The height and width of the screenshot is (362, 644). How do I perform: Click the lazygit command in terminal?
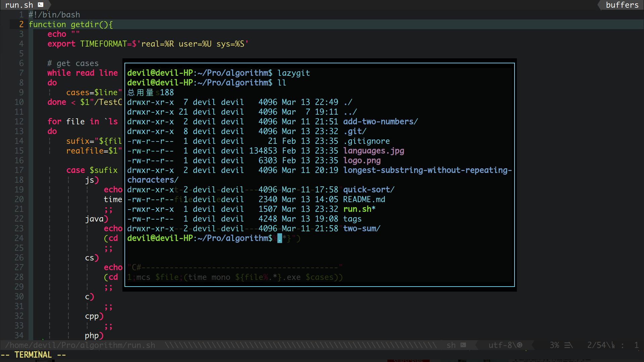coord(293,73)
